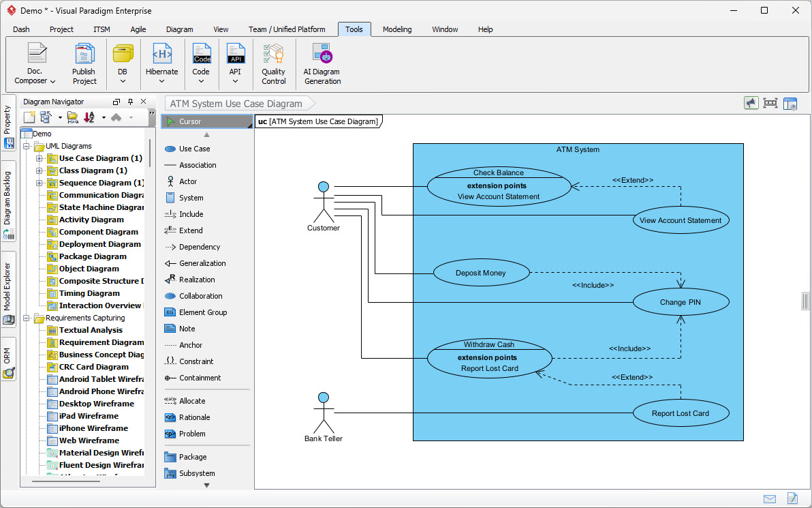Launch Quality Control
Screen dimensions: 812x508
click(x=273, y=64)
